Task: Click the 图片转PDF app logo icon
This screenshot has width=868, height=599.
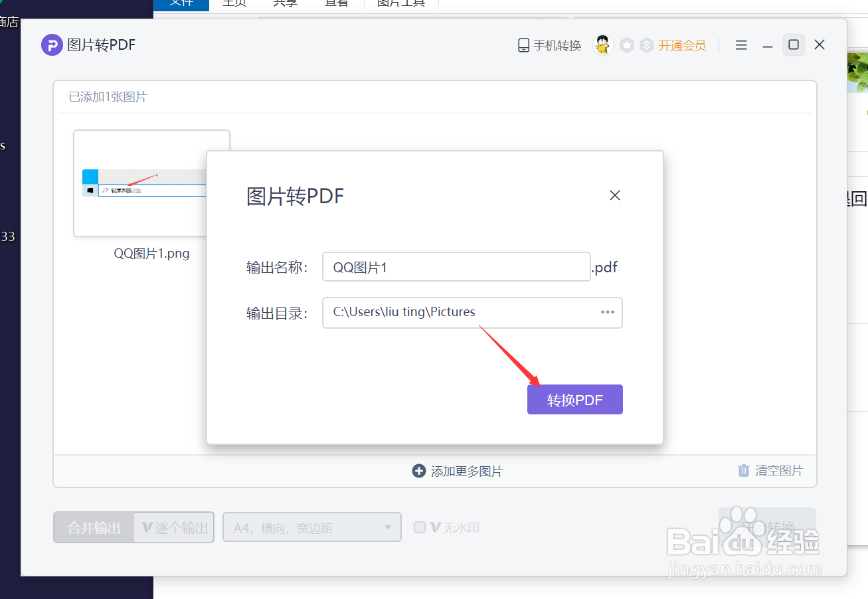Action: [x=51, y=44]
